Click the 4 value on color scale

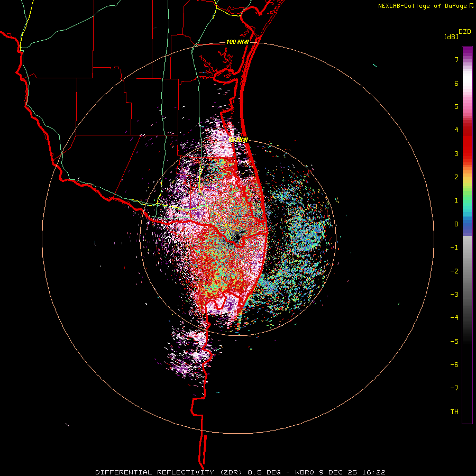[456, 130]
